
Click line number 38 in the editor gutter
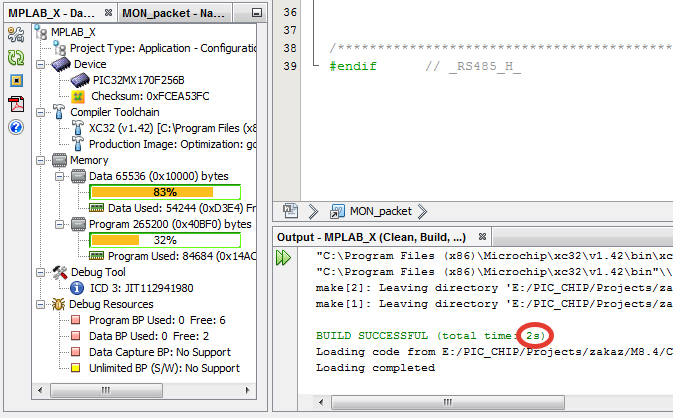(x=290, y=48)
